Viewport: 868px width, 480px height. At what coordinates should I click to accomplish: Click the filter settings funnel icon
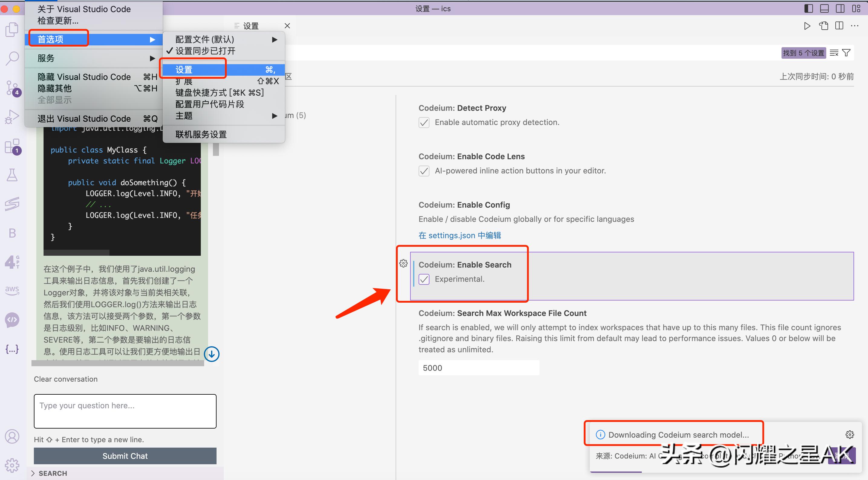(x=846, y=53)
